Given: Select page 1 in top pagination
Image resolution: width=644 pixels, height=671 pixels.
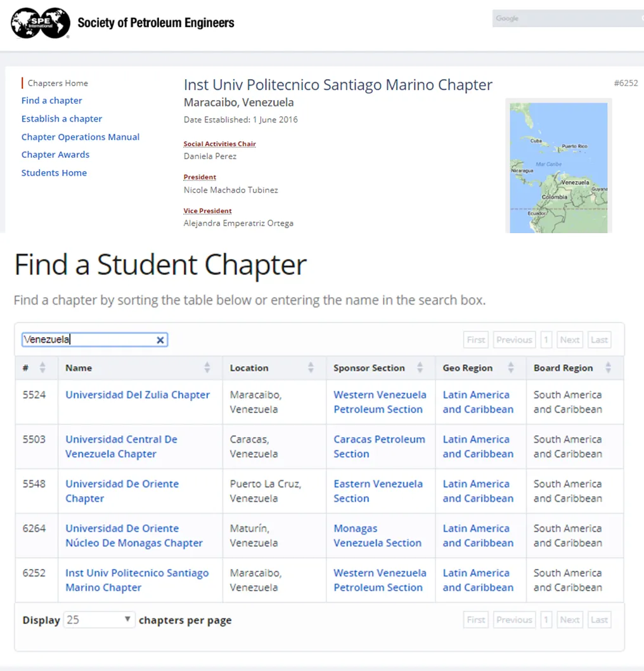Looking at the screenshot, I should pyautogui.click(x=546, y=340).
